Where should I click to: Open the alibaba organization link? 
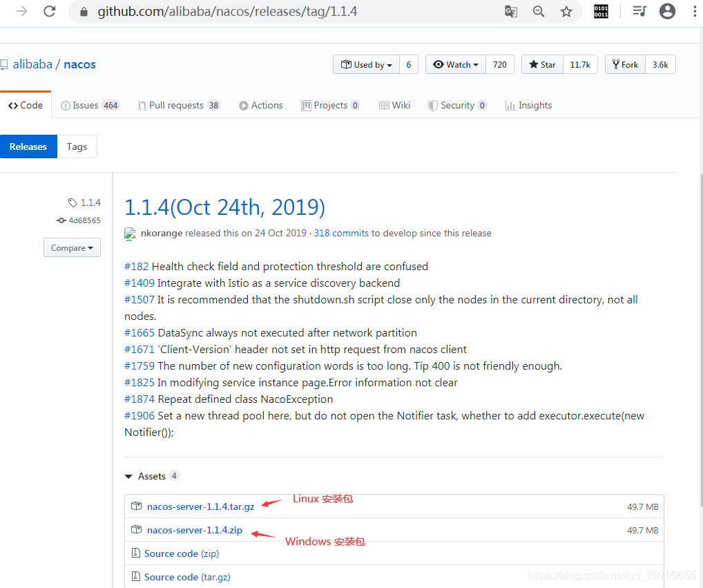(x=32, y=64)
